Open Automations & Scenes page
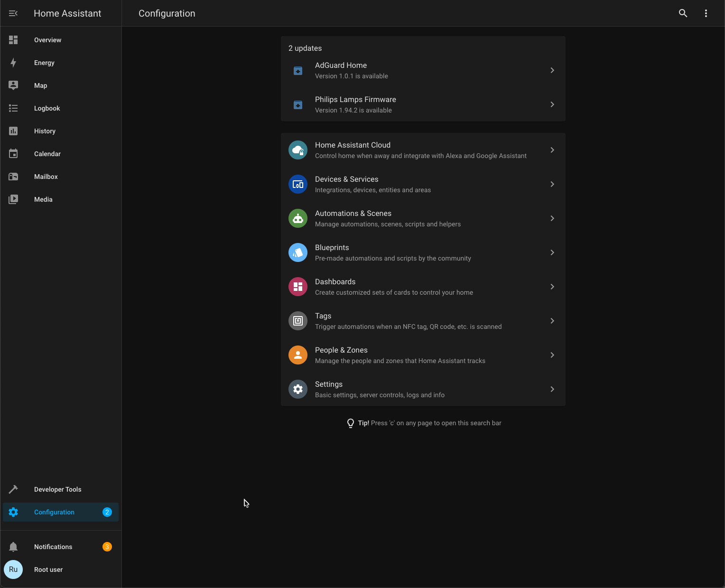Viewport: 725px width, 588px height. (x=423, y=218)
